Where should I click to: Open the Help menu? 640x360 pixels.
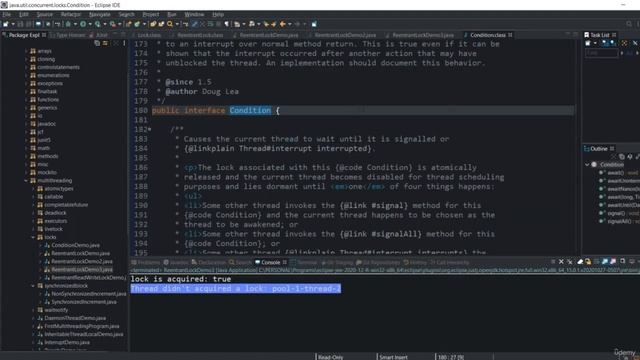coord(218,14)
